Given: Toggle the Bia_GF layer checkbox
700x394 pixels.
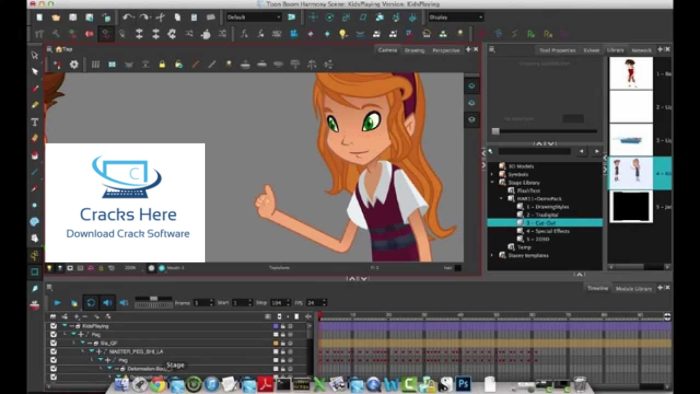Looking at the screenshot, I should (54, 343).
